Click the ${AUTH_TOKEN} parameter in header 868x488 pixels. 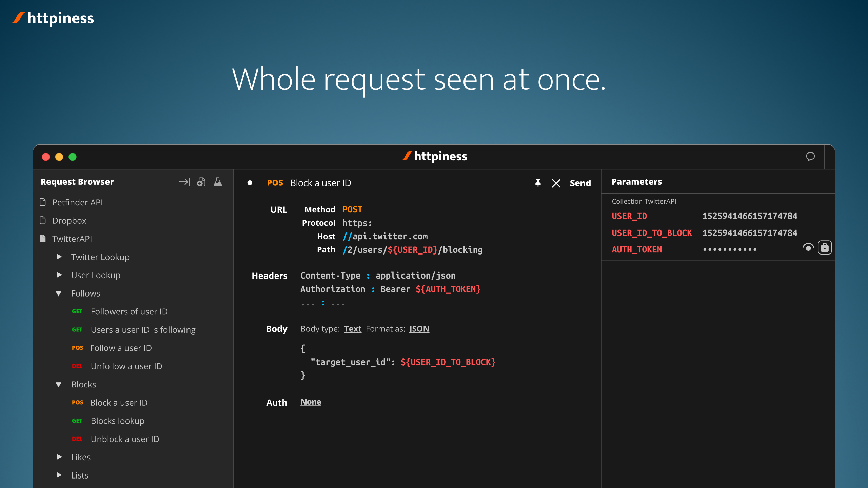[448, 289]
